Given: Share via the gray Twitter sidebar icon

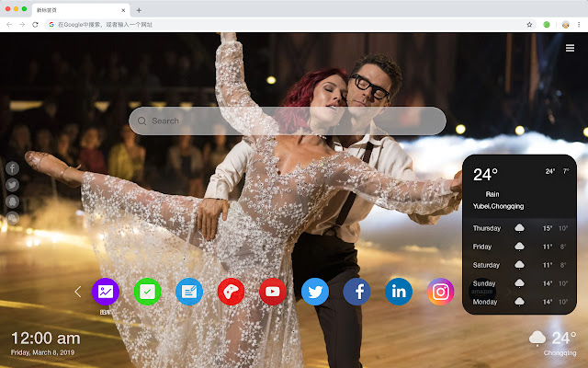Looking at the screenshot, I should 13,185.
